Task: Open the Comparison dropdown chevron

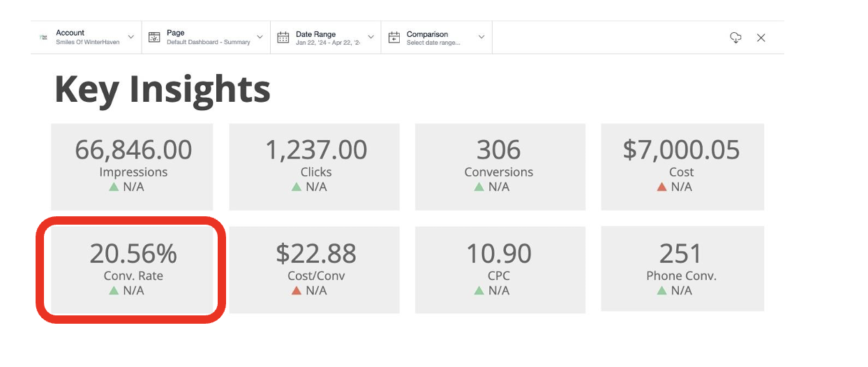Action: [x=481, y=37]
